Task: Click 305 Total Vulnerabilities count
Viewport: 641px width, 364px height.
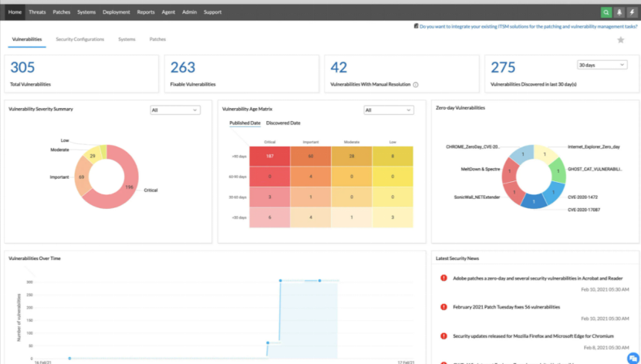Action: (x=22, y=67)
